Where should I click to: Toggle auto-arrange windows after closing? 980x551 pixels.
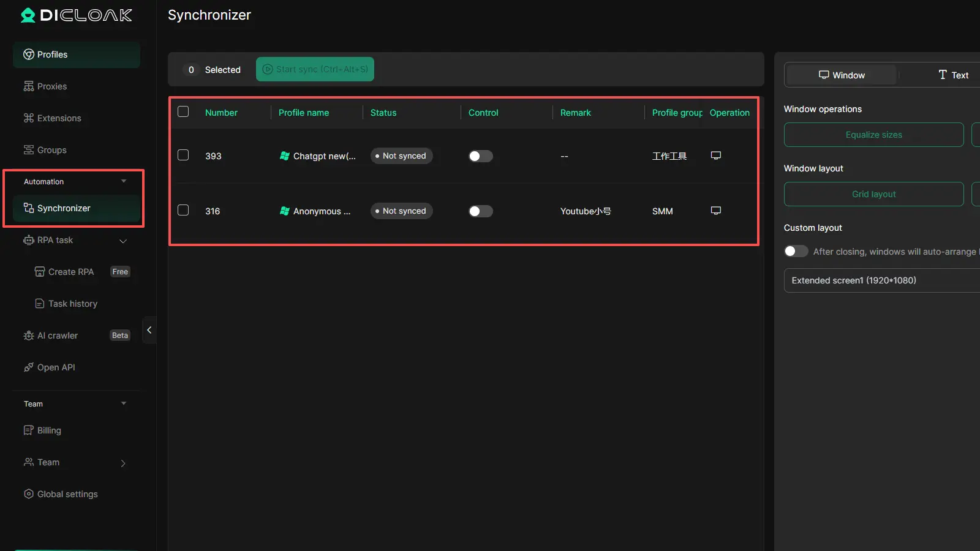[x=796, y=252]
